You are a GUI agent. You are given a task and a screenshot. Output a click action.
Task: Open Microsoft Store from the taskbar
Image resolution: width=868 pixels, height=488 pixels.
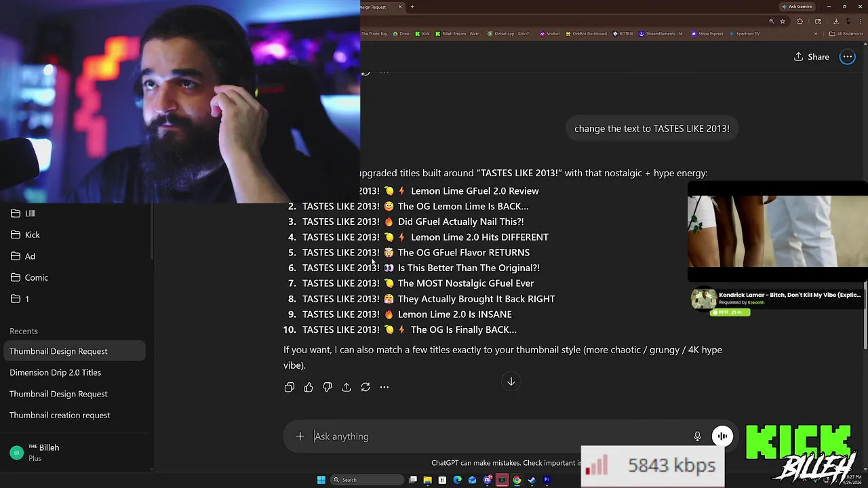click(442, 480)
